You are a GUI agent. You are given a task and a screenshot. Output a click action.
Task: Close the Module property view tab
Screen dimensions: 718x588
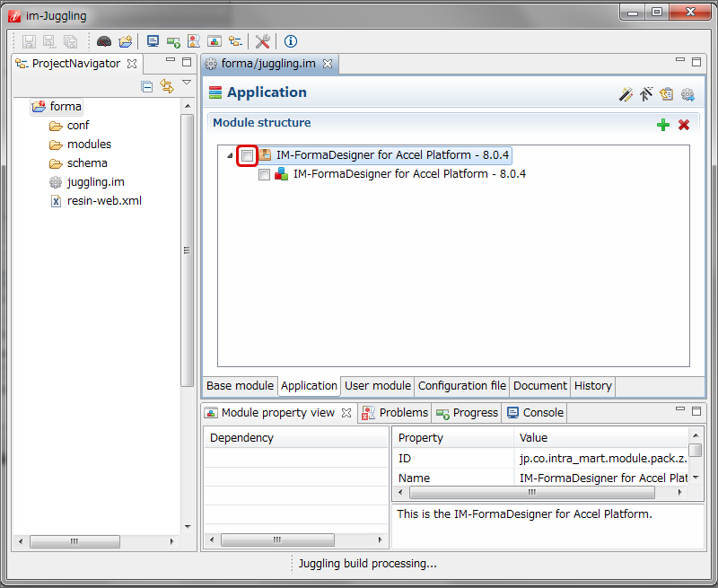346,413
